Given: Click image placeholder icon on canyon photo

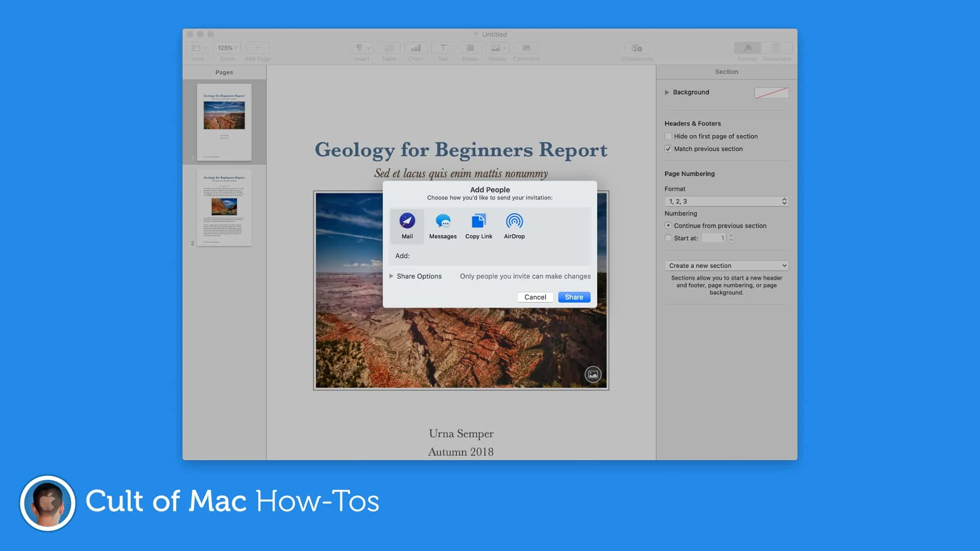Looking at the screenshot, I should tap(593, 374).
